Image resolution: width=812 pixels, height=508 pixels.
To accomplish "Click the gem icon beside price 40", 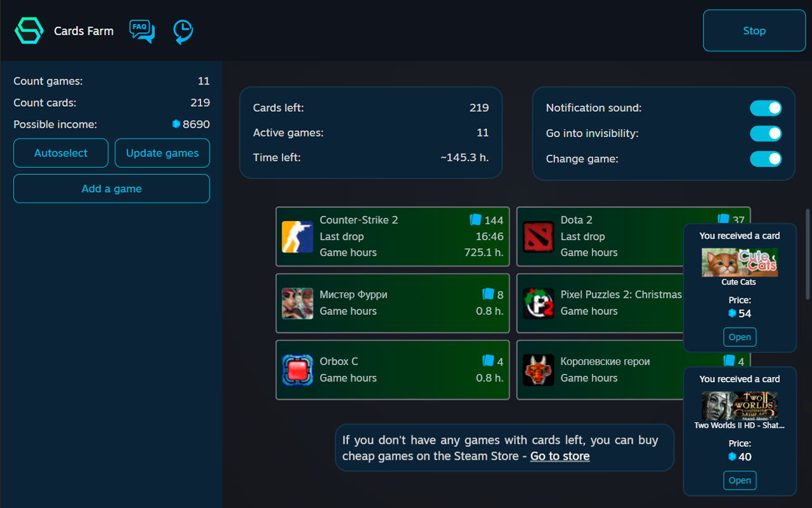I will [x=733, y=457].
